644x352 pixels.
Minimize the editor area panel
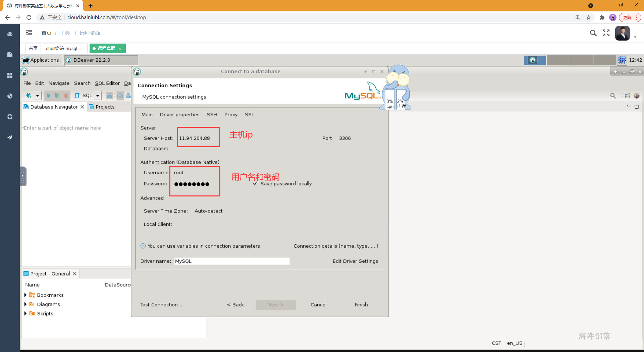629,106
